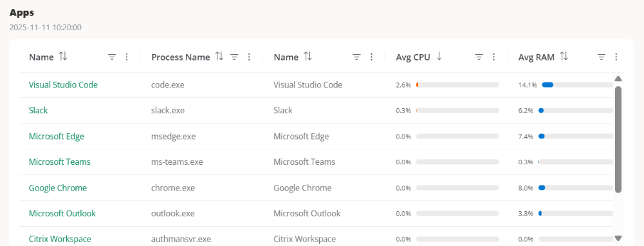
Task: Open filter for third-column Name header
Action: (356, 57)
